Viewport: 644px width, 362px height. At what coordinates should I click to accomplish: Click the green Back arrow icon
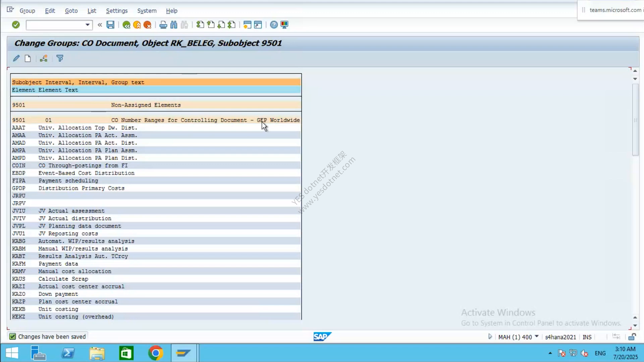tap(126, 25)
